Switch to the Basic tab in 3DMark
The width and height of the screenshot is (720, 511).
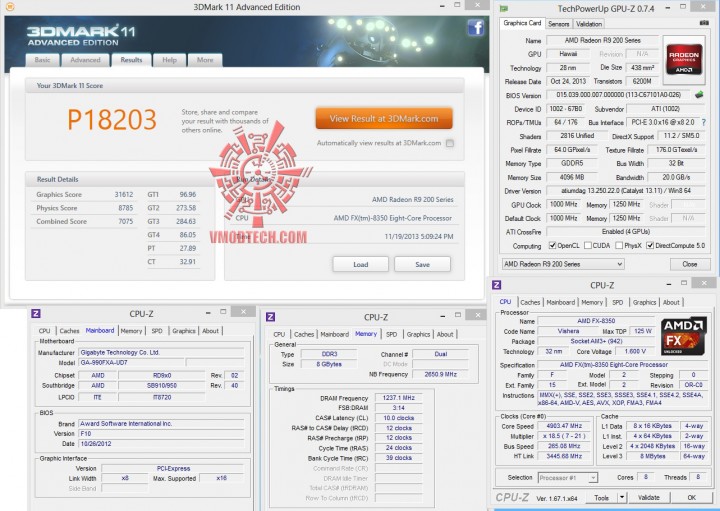pos(42,60)
